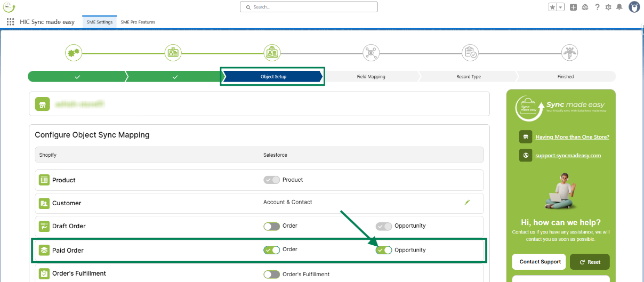
Task: Open the setup gear icon
Action: pos(608,7)
